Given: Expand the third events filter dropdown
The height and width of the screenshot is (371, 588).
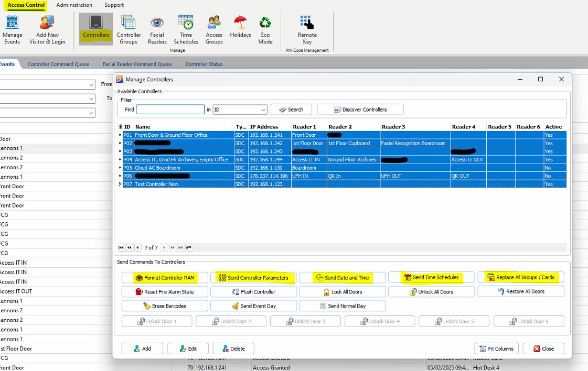Looking at the screenshot, I should pos(91,113).
